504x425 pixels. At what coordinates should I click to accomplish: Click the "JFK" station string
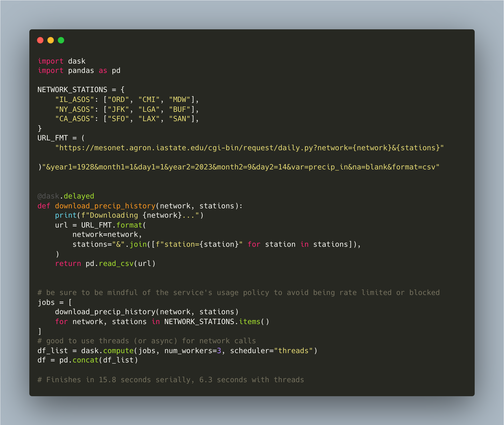tap(118, 109)
